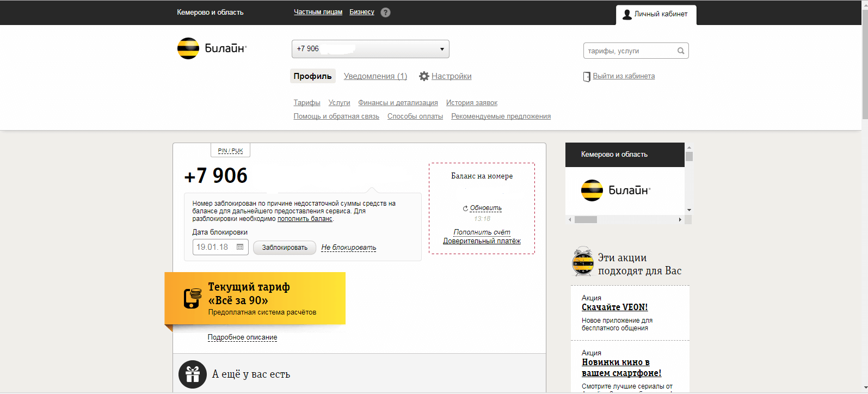Open Уведомления (1) tab
The image size is (868, 394).
(375, 76)
